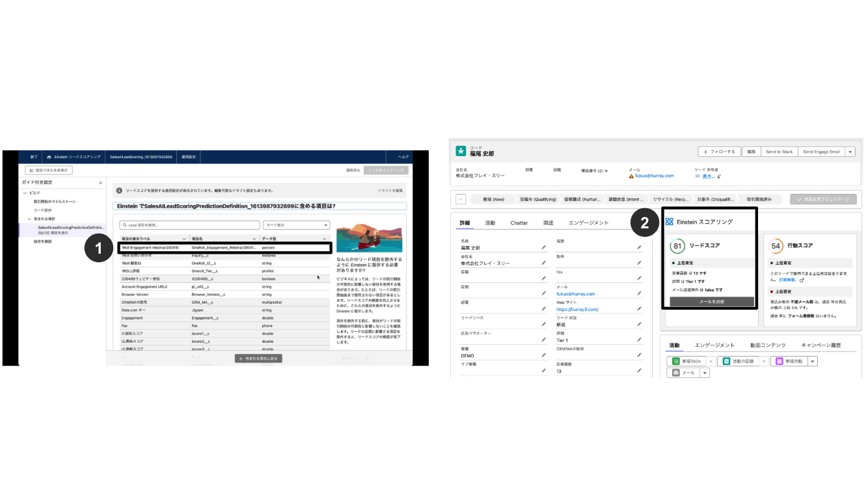The height and width of the screenshot is (486, 868).
Task: Click the Send to Slack button
Action: tap(779, 152)
